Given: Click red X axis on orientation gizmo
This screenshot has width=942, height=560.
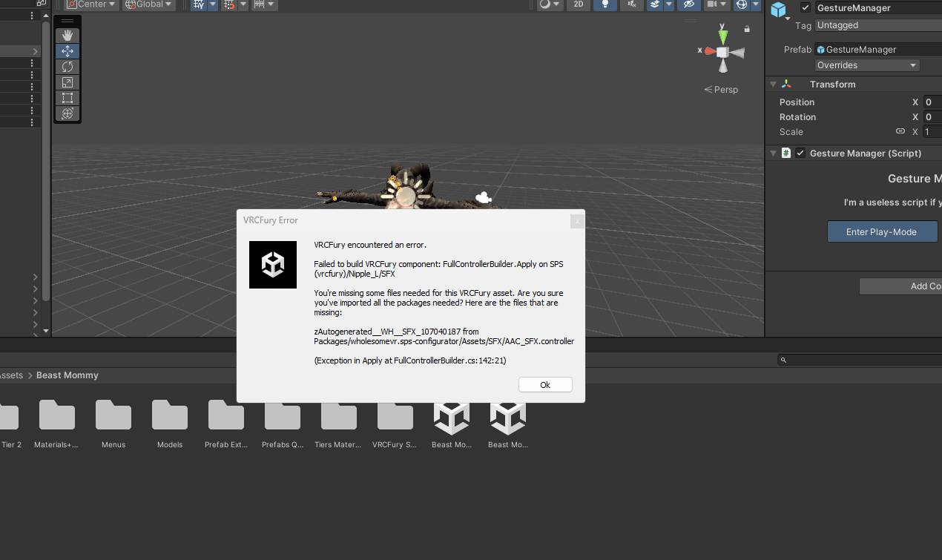Looking at the screenshot, I should click(x=709, y=51).
